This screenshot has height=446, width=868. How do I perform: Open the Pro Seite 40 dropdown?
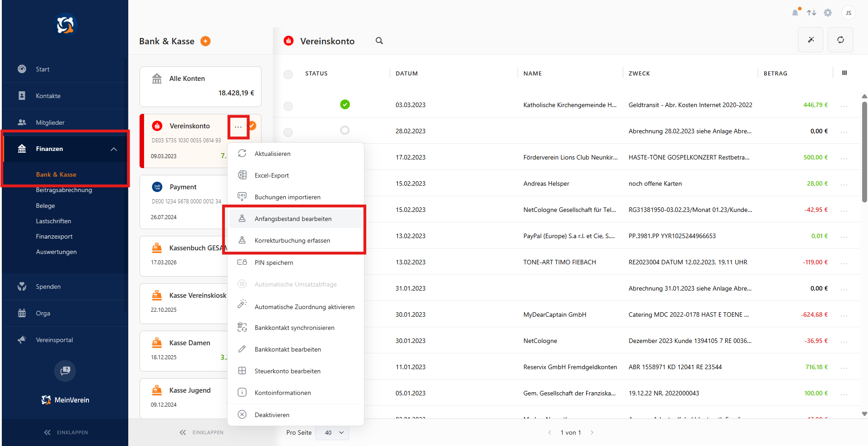pyautogui.click(x=332, y=432)
